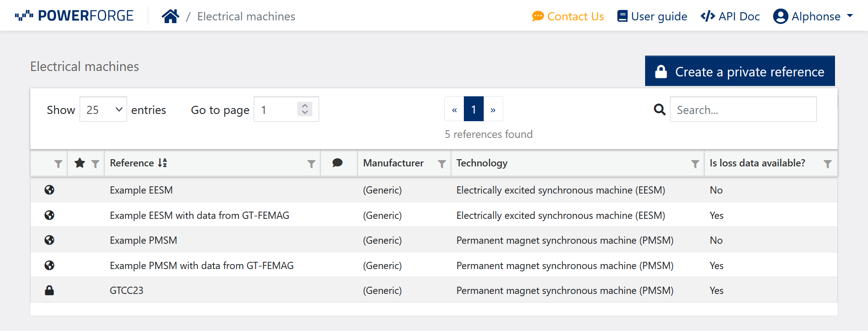The height and width of the screenshot is (331, 868).
Task: Click the search magnifier icon
Action: point(660,109)
